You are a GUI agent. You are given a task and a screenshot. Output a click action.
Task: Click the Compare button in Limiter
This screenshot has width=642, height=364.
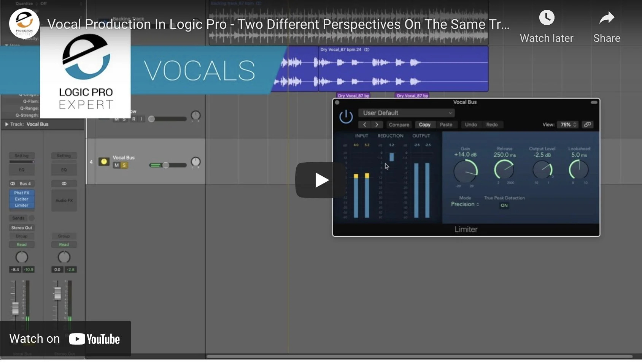point(399,125)
